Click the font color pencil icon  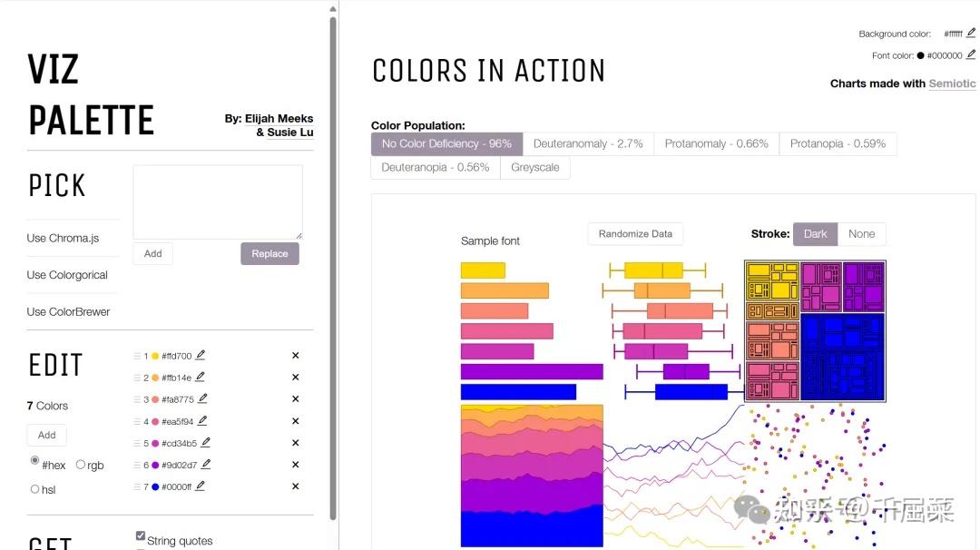pos(971,54)
